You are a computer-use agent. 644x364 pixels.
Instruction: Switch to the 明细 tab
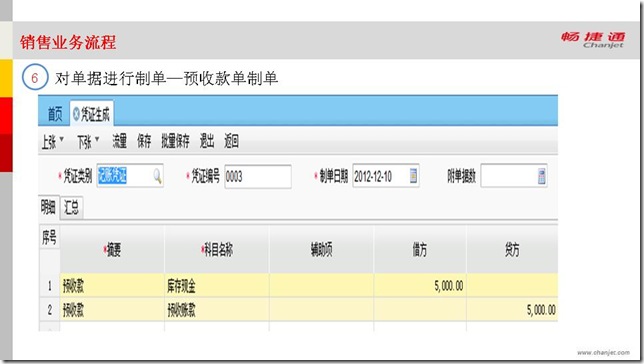pos(48,207)
